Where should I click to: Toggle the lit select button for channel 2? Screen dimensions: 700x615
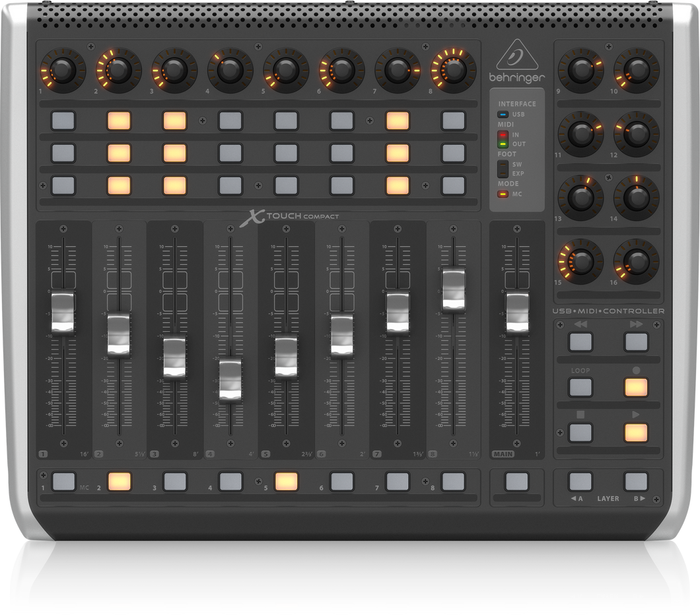[119, 482]
